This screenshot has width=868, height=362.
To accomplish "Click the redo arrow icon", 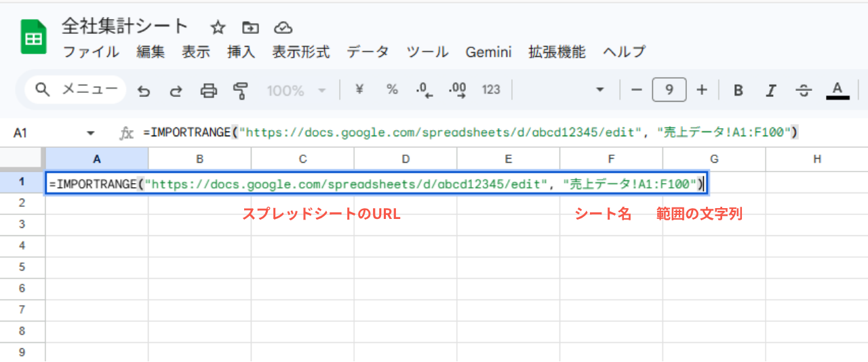I will coord(176,90).
